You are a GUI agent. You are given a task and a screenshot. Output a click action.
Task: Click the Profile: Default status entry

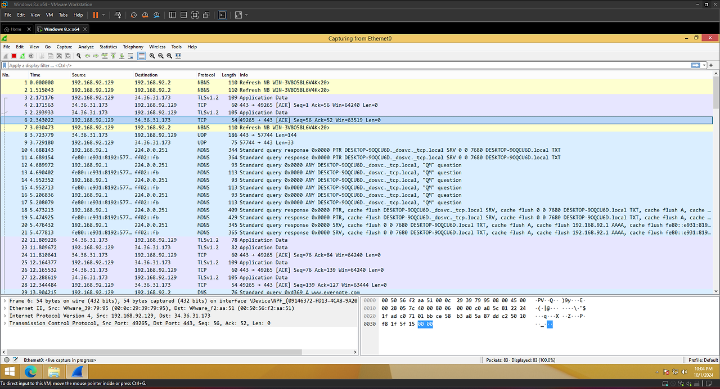point(703,360)
